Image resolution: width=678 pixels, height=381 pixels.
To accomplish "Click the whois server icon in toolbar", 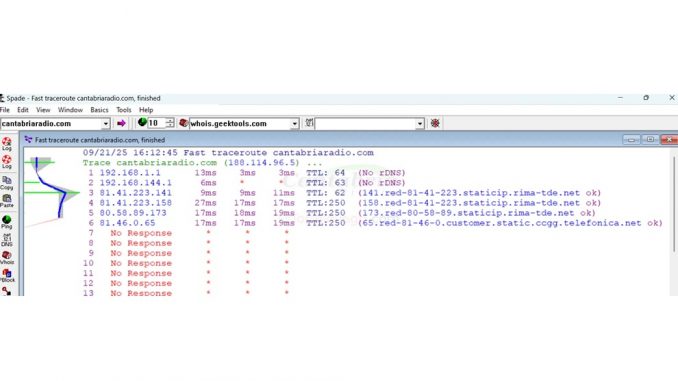I will click(x=183, y=123).
